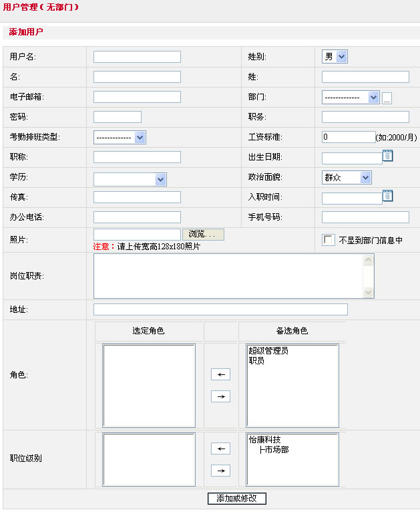This screenshot has height=512, width=420.
Task: Open the 出生日期 calendar picker icon
Action: coord(387,156)
